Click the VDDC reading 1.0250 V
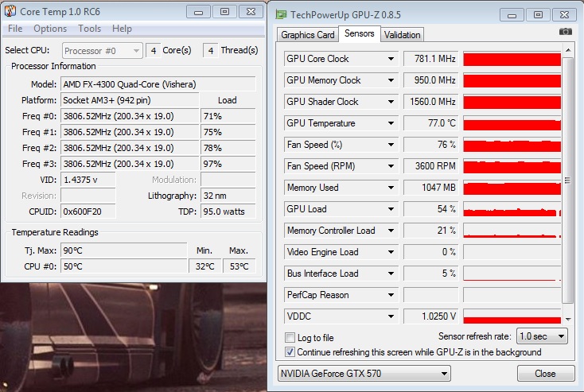 431,316
